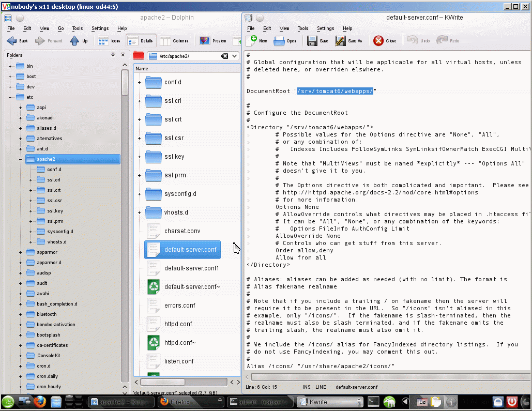Click KWrite horizontal scrollbar

click(390, 377)
